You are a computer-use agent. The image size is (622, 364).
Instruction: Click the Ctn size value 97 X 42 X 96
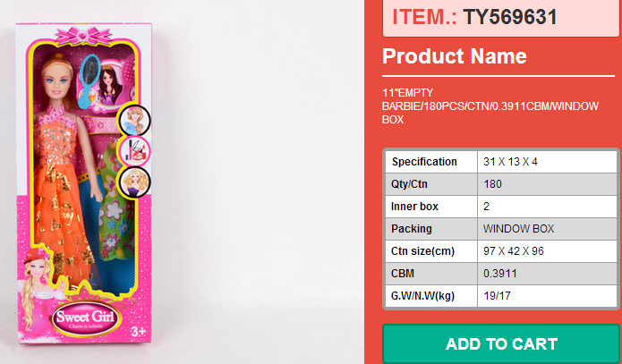click(x=514, y=250)
